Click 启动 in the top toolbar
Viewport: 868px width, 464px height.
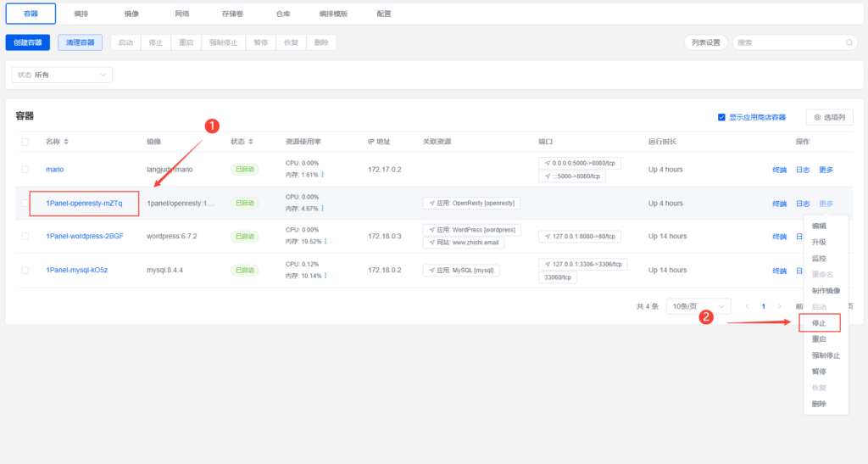point(125,42)
